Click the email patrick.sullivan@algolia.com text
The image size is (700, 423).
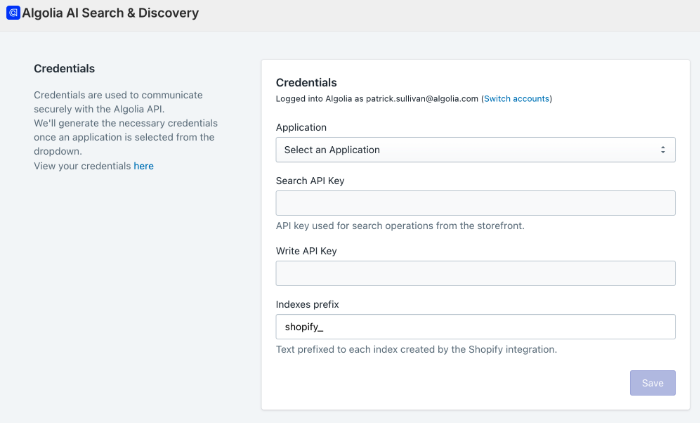[422, 99]
